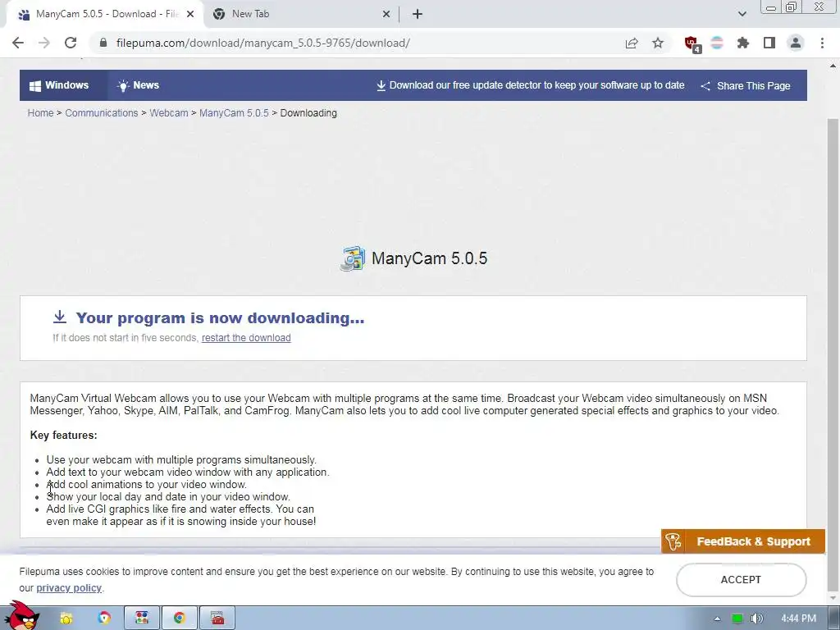Click the share page icon in address bar

[x=632, y=43]
